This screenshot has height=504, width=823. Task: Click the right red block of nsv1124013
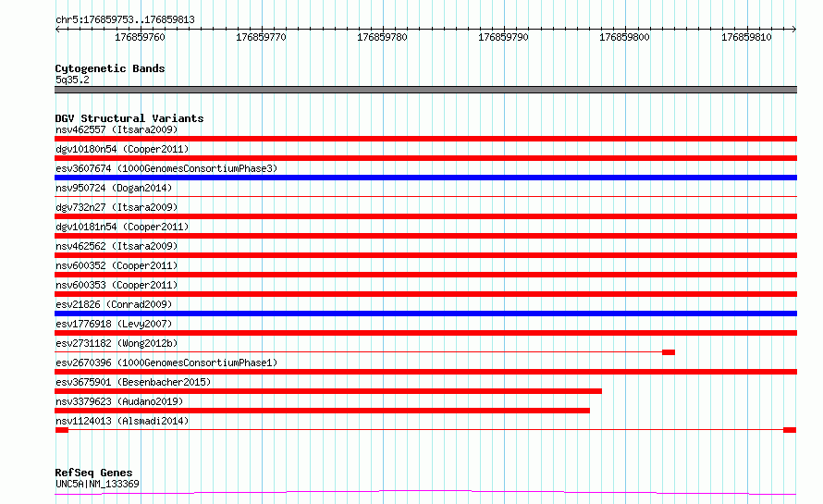click(790, 430)
